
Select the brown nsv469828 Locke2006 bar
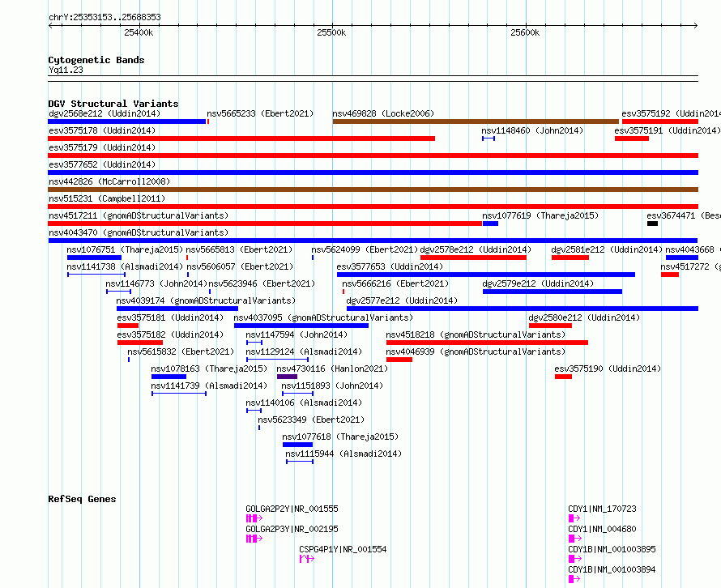(x=476, y=121)
